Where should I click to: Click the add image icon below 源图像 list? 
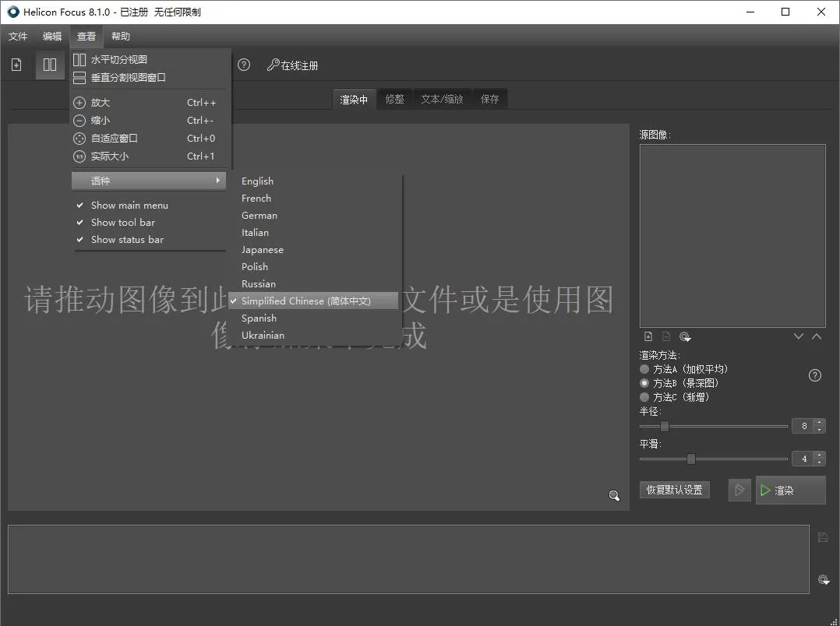(x=648, y=336)
